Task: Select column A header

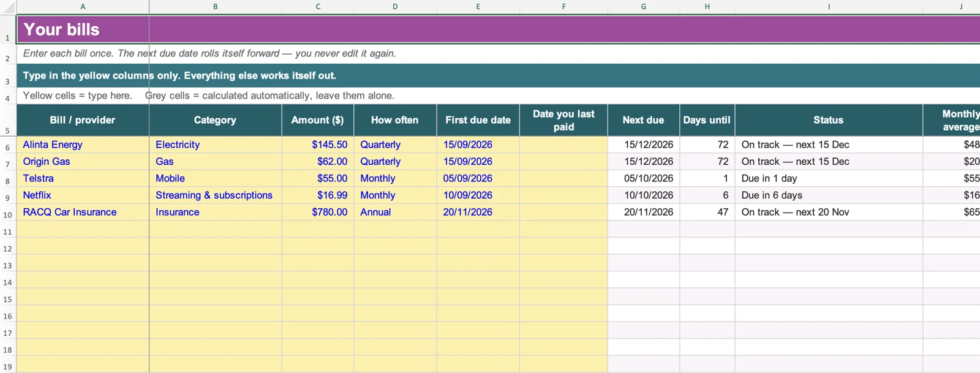Action: pos(83,7)
